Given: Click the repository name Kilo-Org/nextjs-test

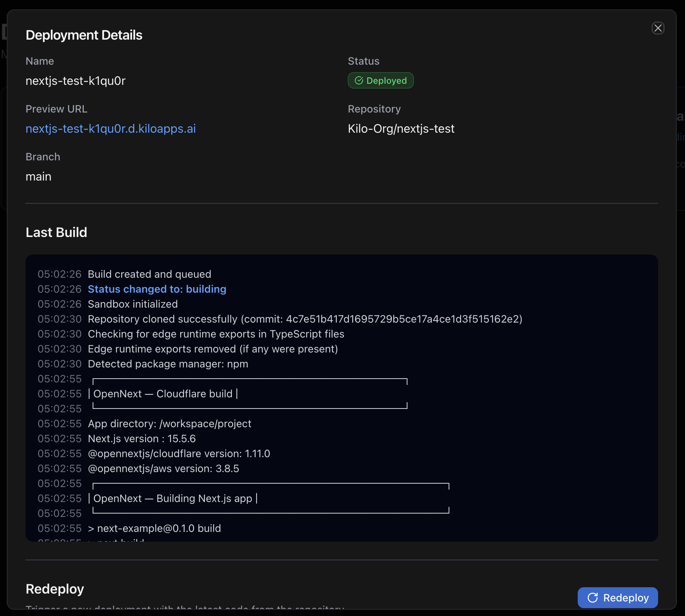Looking at the screenshot, I should [x=401, y=129].
